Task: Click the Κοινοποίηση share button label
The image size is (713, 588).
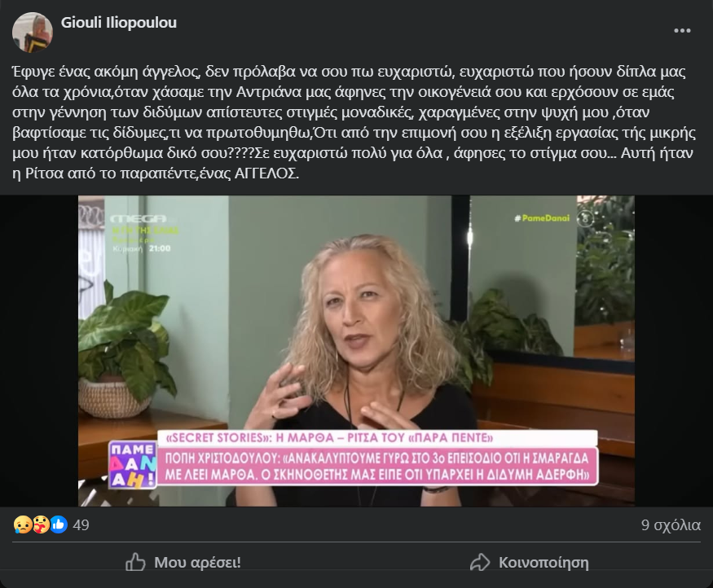Action: (544, 563)
